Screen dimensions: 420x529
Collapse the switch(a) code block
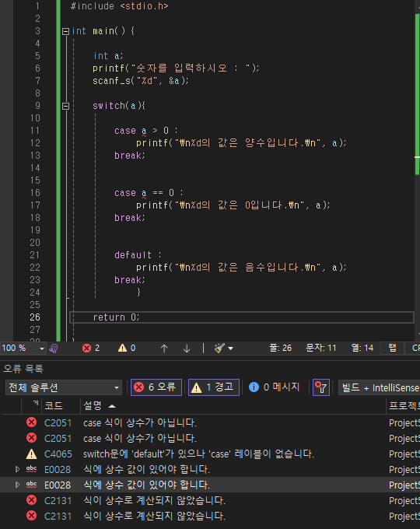(x=66, y=107)
